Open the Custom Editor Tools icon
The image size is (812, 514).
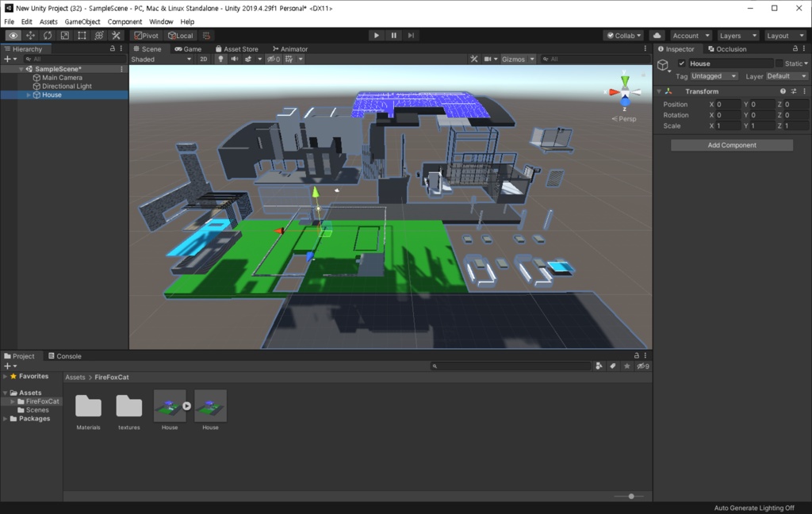click(115, 35)
